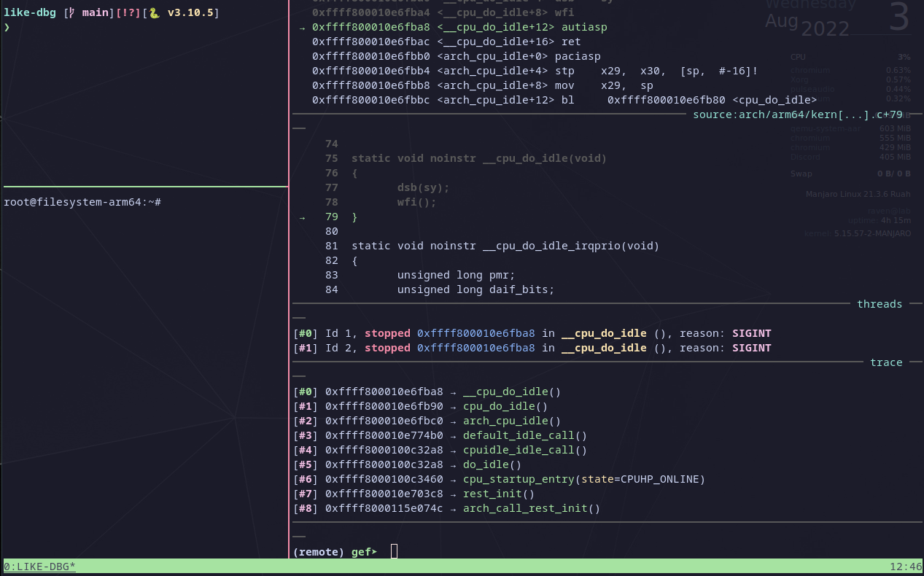Click the python snake icon before v3.10.5
The width and height of the screenshot is (924, 576).
[154, 12]
